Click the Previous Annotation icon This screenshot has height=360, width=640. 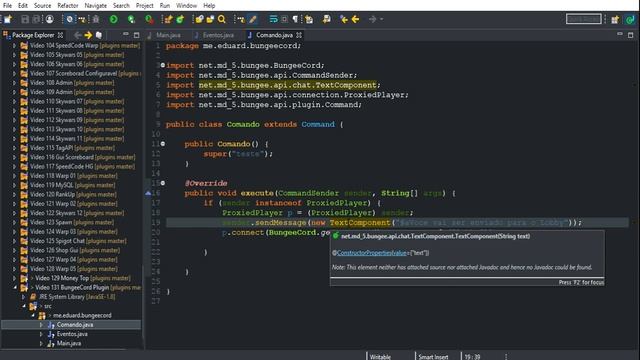(x=327, y=19)
